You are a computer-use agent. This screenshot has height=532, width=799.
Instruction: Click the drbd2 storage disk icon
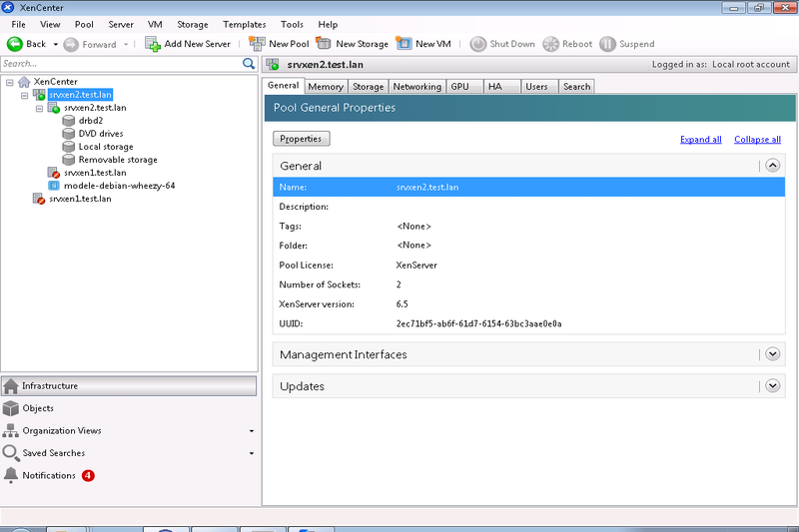click(x=68, y=121)
